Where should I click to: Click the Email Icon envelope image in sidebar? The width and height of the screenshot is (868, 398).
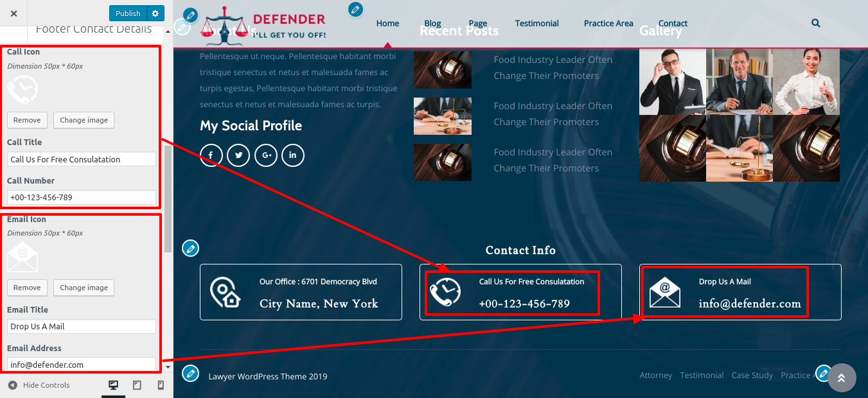[x=22, y=257]
